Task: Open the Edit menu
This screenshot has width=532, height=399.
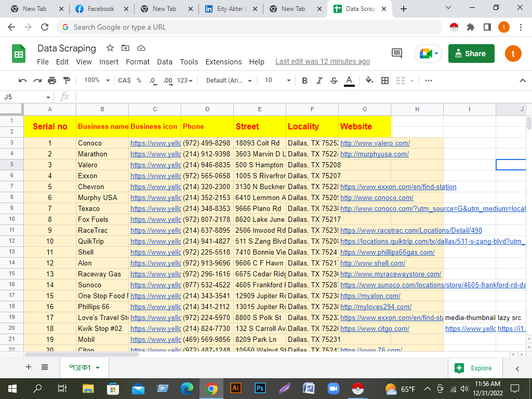Action: tap(62, 62)
